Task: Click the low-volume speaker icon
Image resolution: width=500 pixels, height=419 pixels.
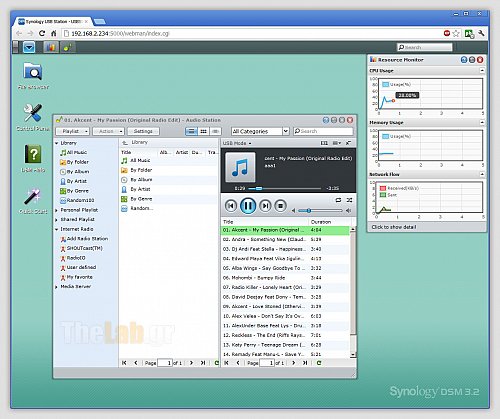Action: pos(294,211)
